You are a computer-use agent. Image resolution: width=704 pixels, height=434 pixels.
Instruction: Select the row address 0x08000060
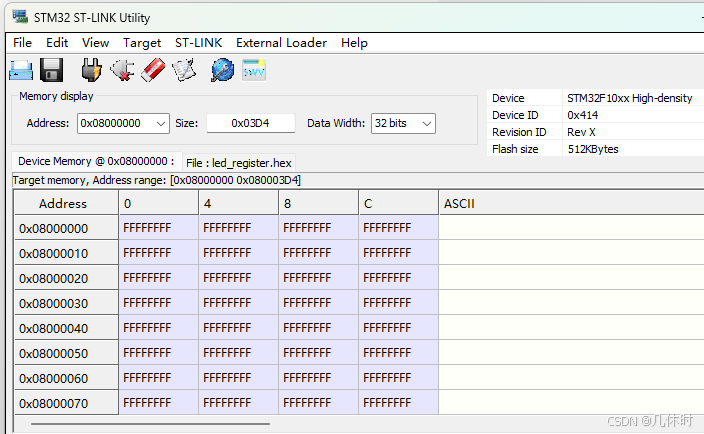66,378
